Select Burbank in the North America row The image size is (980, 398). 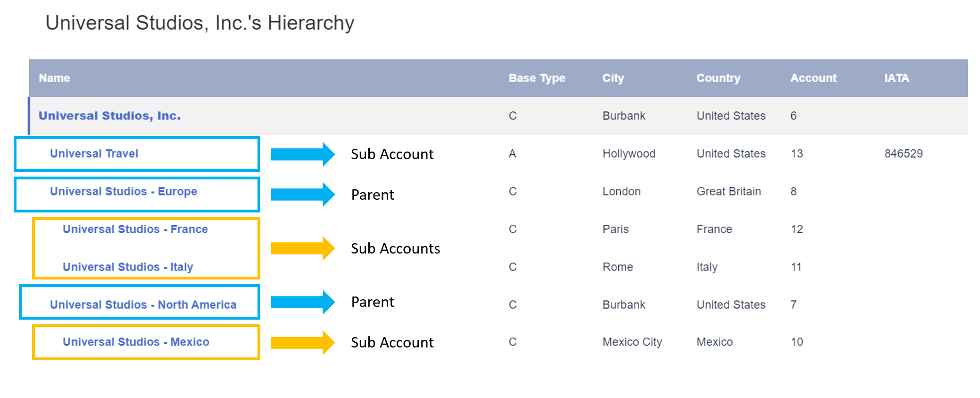click(623, 305)
